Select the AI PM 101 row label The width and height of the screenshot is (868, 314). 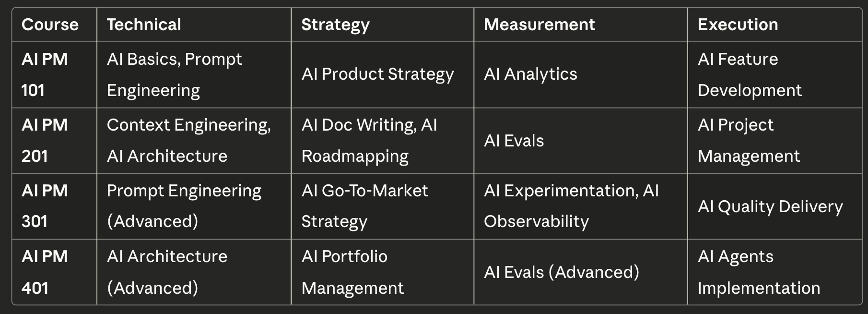[x=45, y=74]
